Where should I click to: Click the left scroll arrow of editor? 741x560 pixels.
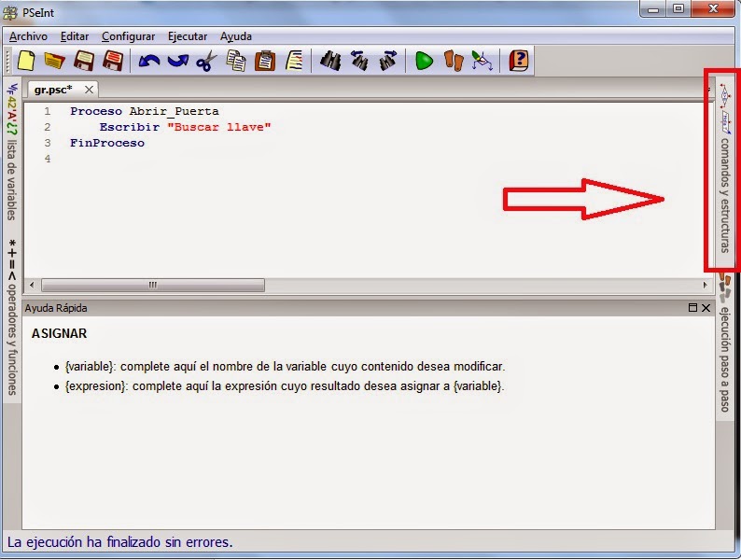click(32, 285)
